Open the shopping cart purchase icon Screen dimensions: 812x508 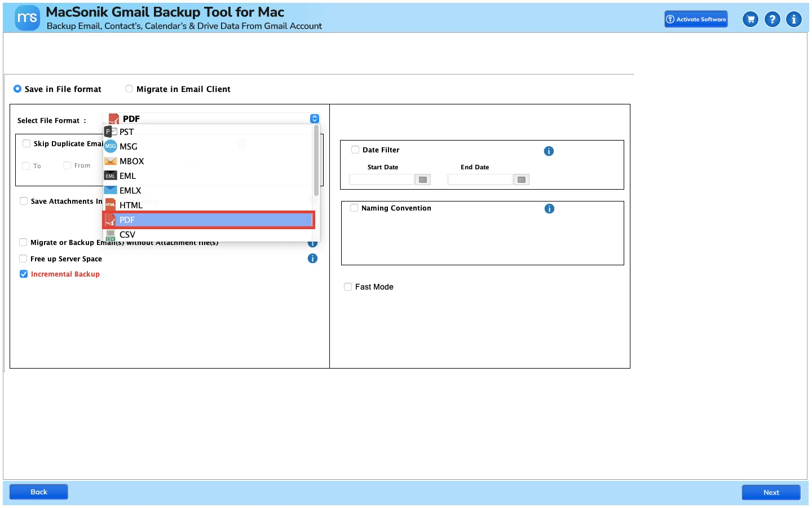(x=750, y=19)
